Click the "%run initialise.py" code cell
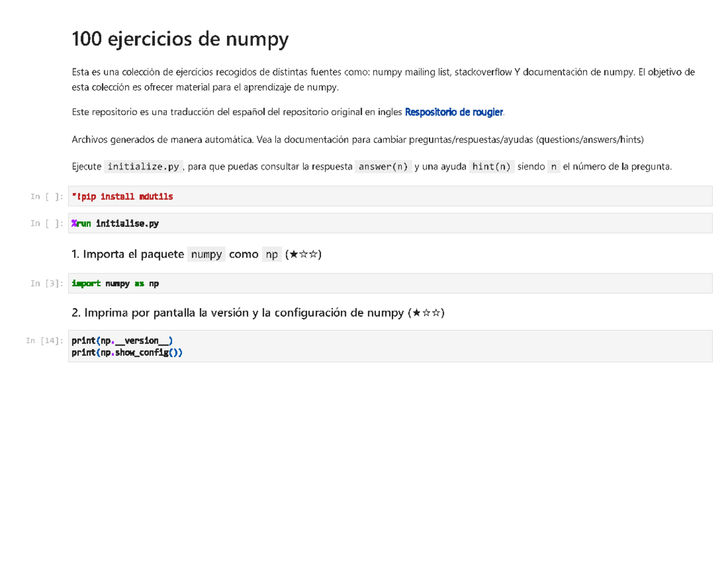Screen dimensions: 728x562 [x=114, y=222]
